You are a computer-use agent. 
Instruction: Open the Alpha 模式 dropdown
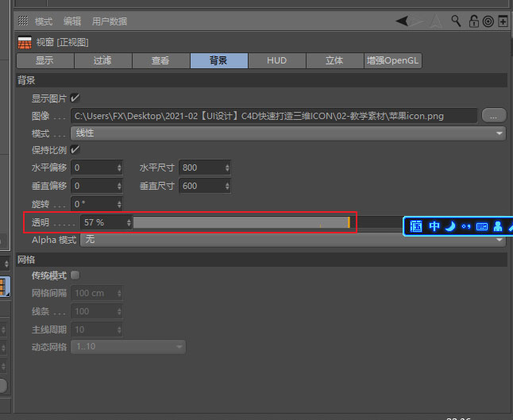tap(293, 240)
